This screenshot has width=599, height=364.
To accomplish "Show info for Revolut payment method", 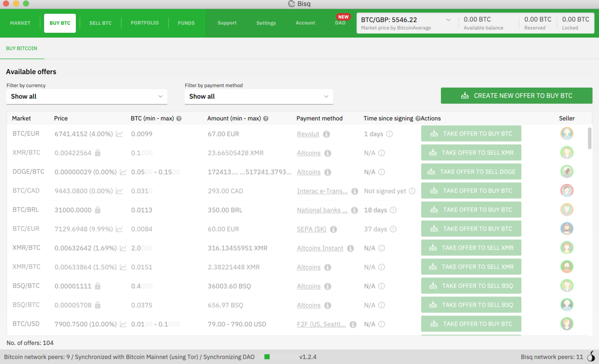I will [x=326, y=134].
